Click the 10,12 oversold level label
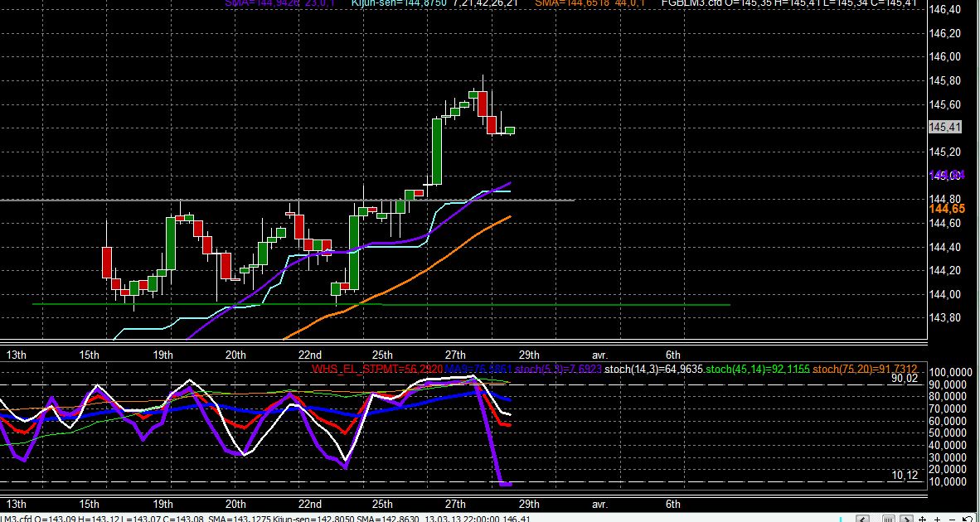Screen dimensions: 980x522 tap(905, 475)
